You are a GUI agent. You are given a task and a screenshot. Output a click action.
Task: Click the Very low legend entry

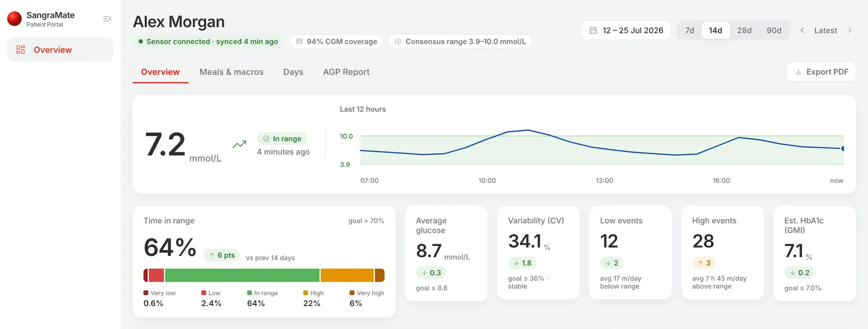(x=160, y=298)
